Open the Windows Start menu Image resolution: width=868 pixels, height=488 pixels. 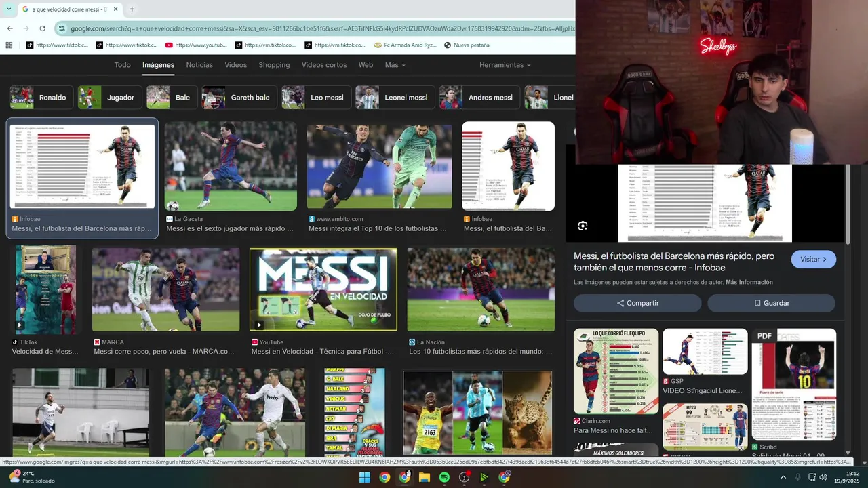tap(364, 477)
